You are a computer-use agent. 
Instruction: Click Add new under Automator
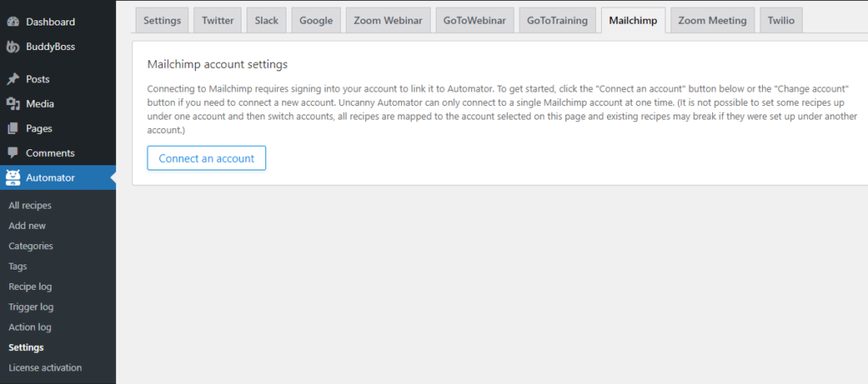coord(27,225)
